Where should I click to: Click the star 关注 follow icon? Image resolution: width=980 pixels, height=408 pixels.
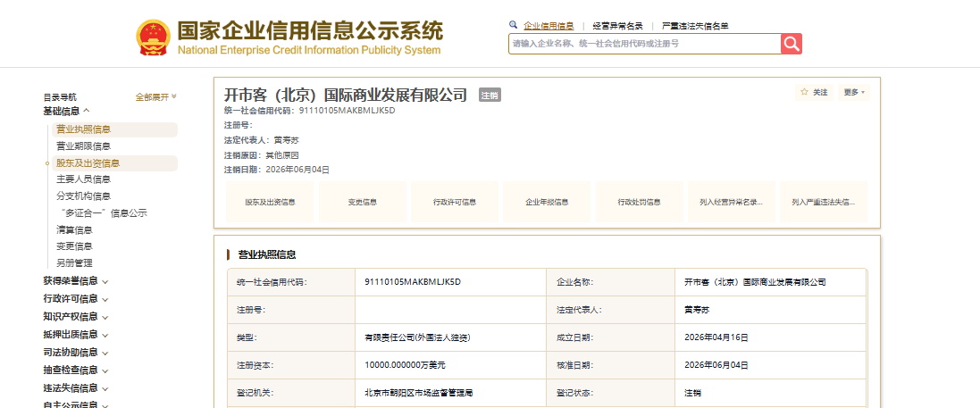(x=804, y=92)
